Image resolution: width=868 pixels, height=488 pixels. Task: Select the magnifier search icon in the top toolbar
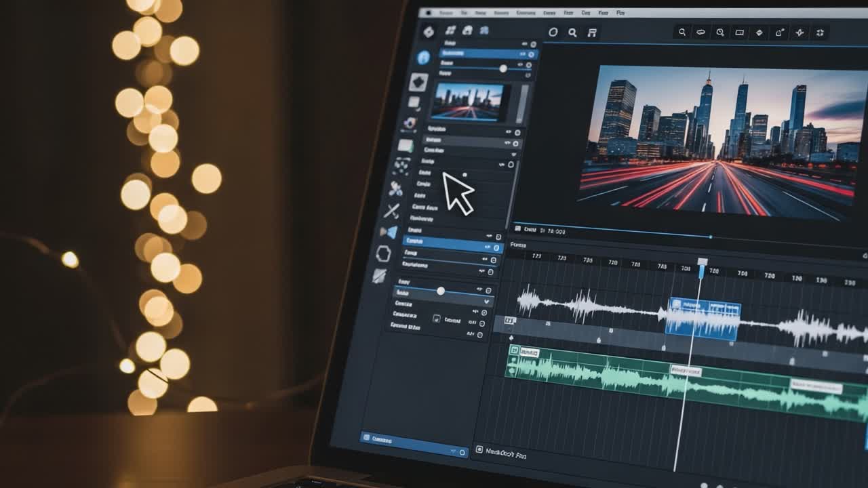[x=573, y=30]
